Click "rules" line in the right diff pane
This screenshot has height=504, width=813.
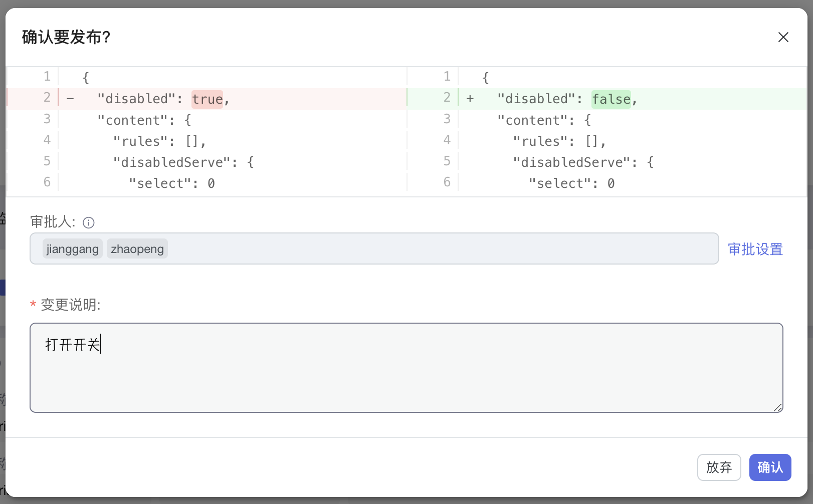(559, 142)
